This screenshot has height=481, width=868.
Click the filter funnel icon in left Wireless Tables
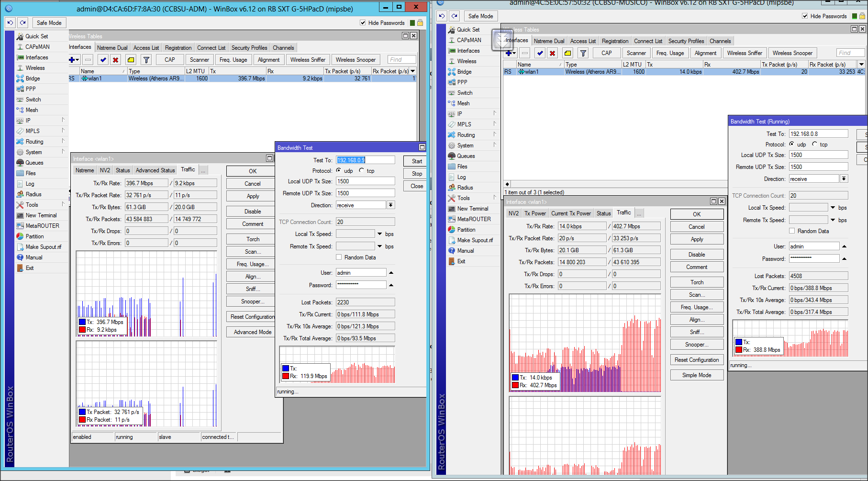(146, 60)
